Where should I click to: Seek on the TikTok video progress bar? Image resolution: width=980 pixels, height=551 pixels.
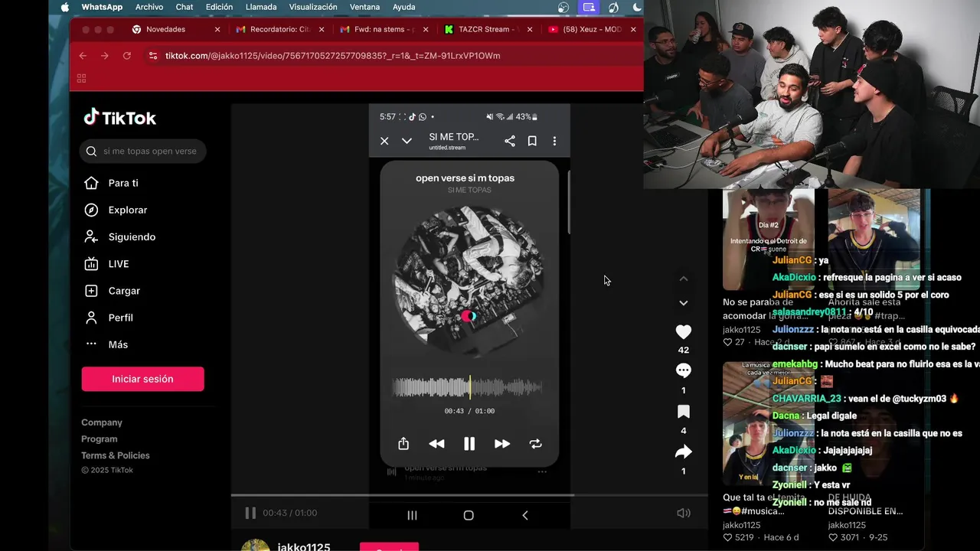pos(469,495)
